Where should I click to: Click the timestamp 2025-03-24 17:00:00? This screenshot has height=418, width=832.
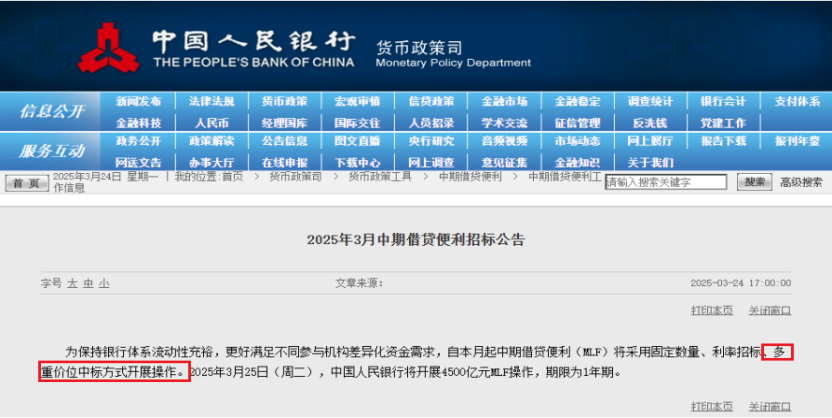click(741, 283)
